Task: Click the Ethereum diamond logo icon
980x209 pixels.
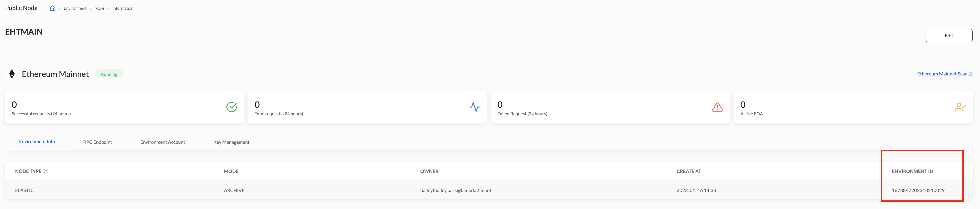Action: click(x=12, y=74)
